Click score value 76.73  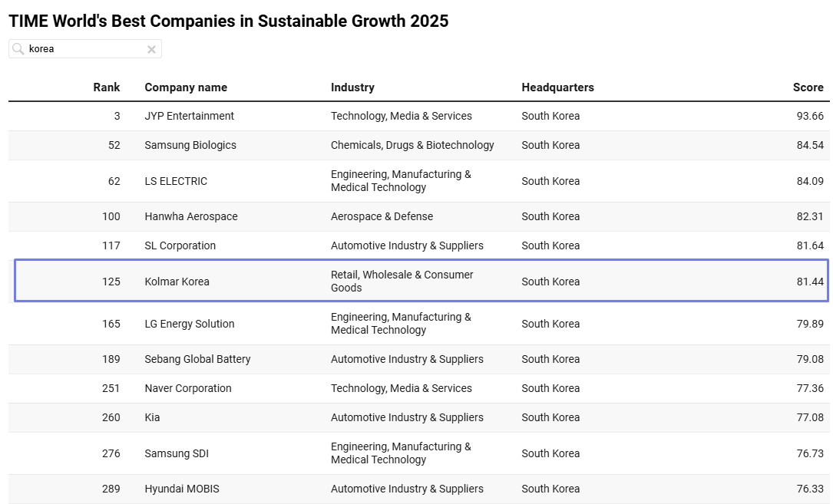click(x=810, y=453)
